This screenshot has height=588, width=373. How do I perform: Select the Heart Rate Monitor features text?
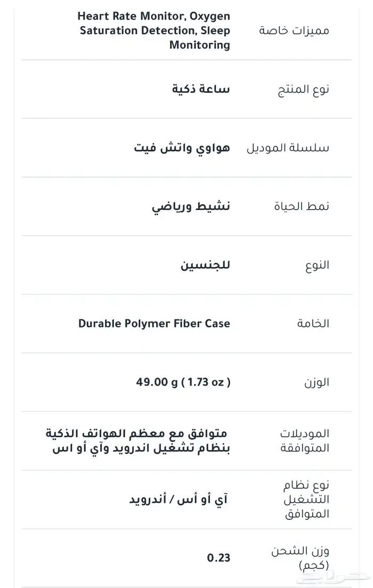[x=154, y=31]
